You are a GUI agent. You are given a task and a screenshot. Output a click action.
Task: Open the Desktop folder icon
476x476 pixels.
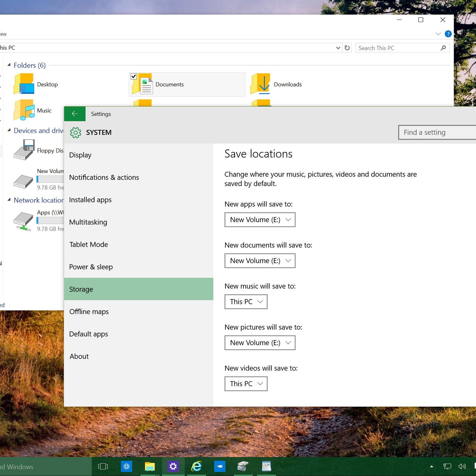tap(24, 84)
